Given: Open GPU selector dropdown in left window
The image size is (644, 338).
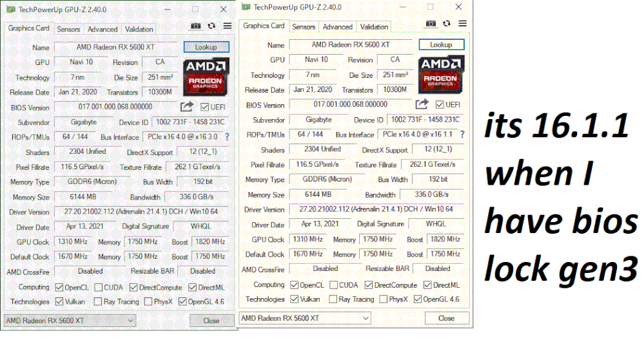Looking at the screenshot, I should tap(70, 321).
